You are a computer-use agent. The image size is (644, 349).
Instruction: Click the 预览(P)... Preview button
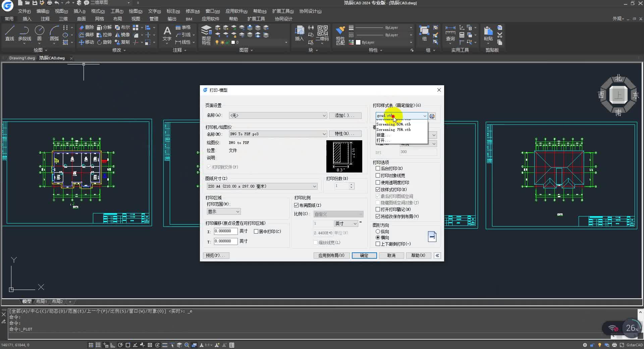[216, 256]
